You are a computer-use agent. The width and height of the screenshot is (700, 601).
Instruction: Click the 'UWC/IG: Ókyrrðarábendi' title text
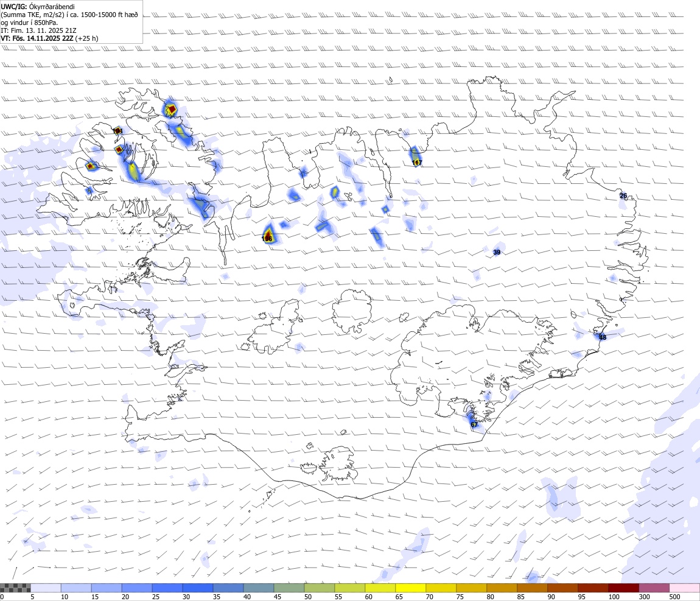tap(38, 7)
